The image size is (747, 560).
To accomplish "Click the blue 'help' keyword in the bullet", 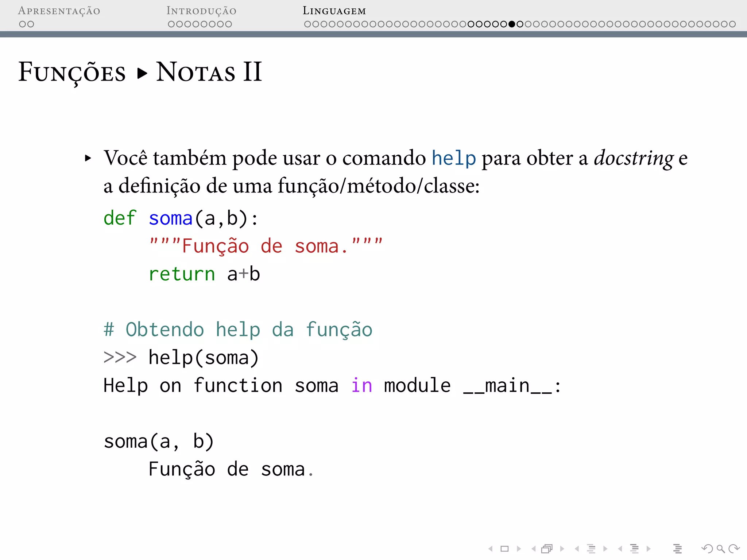I will tap(454, 158).
